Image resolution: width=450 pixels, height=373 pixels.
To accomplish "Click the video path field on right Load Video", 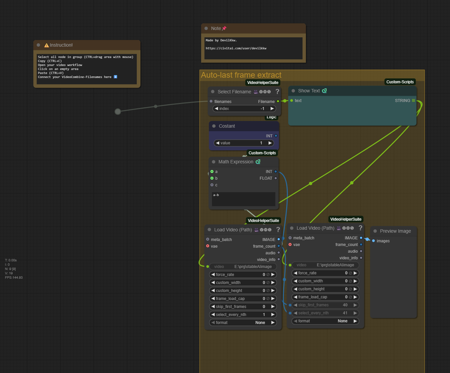I will [325, 265].
